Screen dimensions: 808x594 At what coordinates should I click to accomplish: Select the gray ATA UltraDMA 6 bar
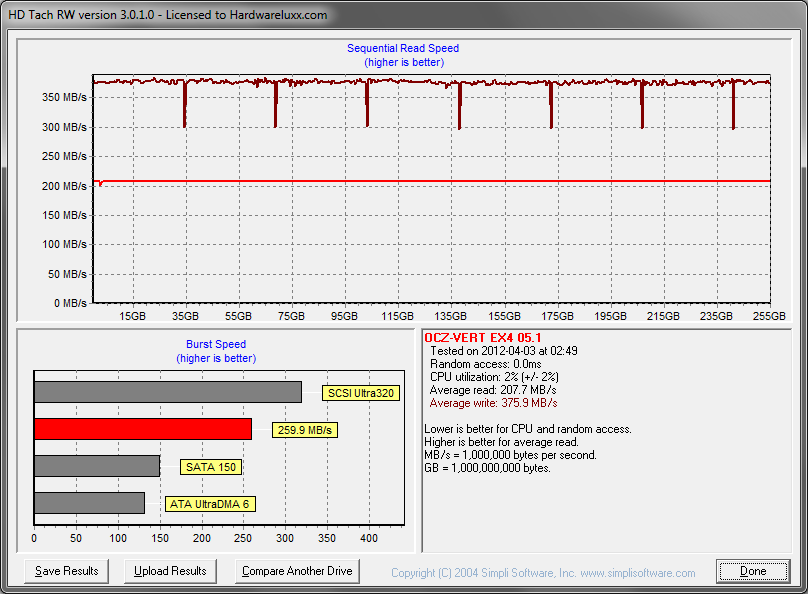click(x=89, y=503)
